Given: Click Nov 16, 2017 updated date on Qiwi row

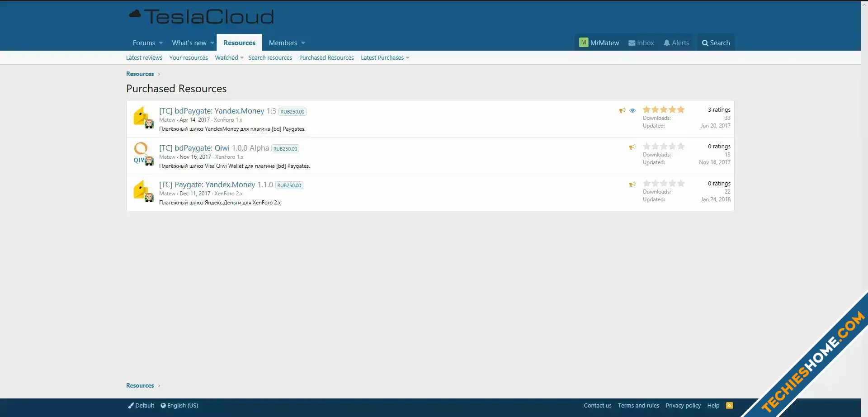Looking at the screenshot, I should click(x=715, y=162).
